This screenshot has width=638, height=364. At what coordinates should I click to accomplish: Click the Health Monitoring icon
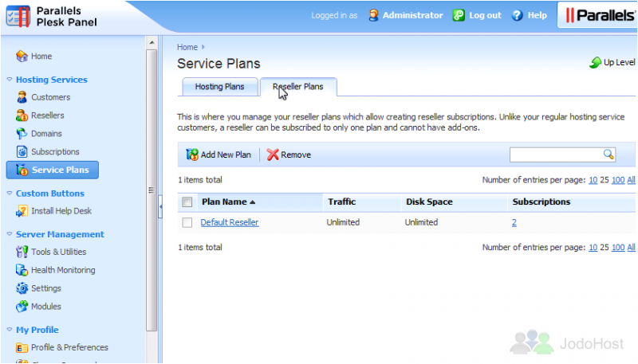[22, 270]
